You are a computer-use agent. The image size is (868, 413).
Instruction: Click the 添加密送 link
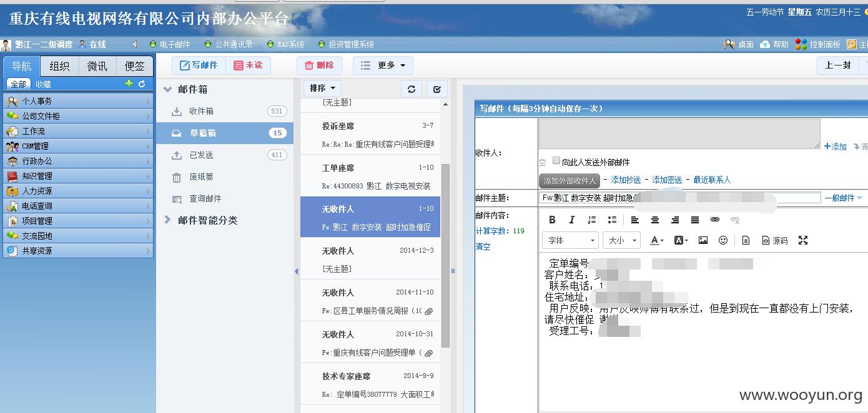point(667,180)
